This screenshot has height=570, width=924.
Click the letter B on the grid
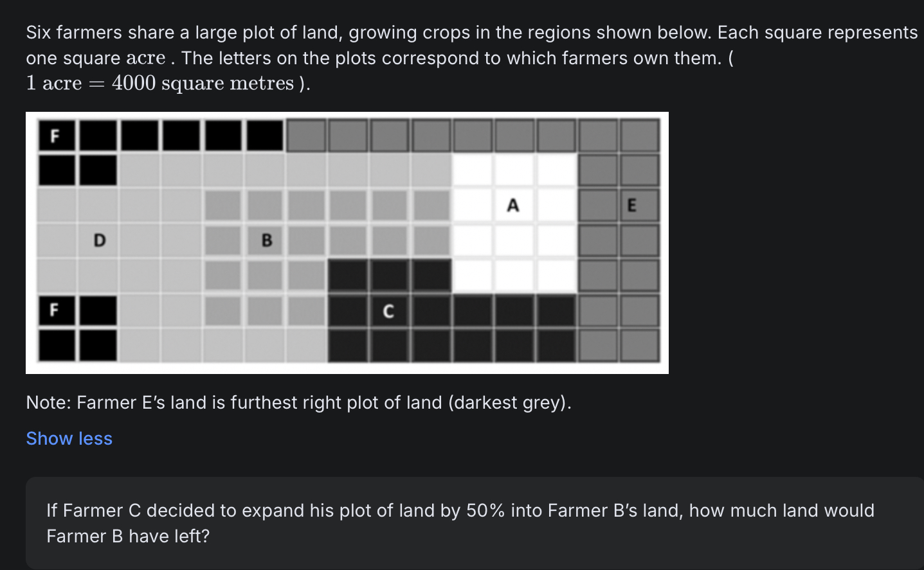[267, 241]
